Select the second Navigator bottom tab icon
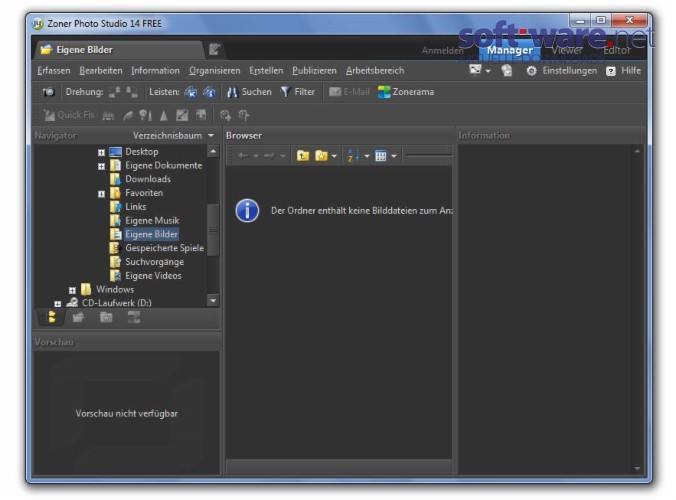Screen dimensions: 676x500 pyautogui.click(x=78, y=318)
